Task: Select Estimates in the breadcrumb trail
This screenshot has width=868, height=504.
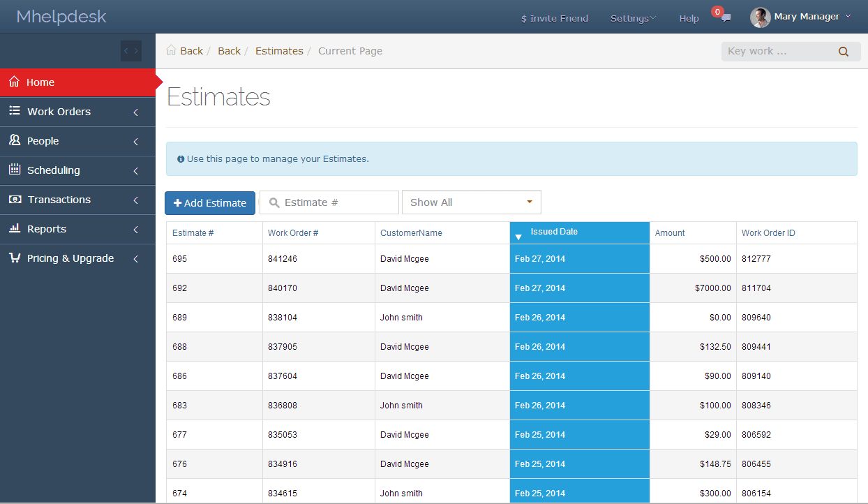Action: [x=279, y=50]
